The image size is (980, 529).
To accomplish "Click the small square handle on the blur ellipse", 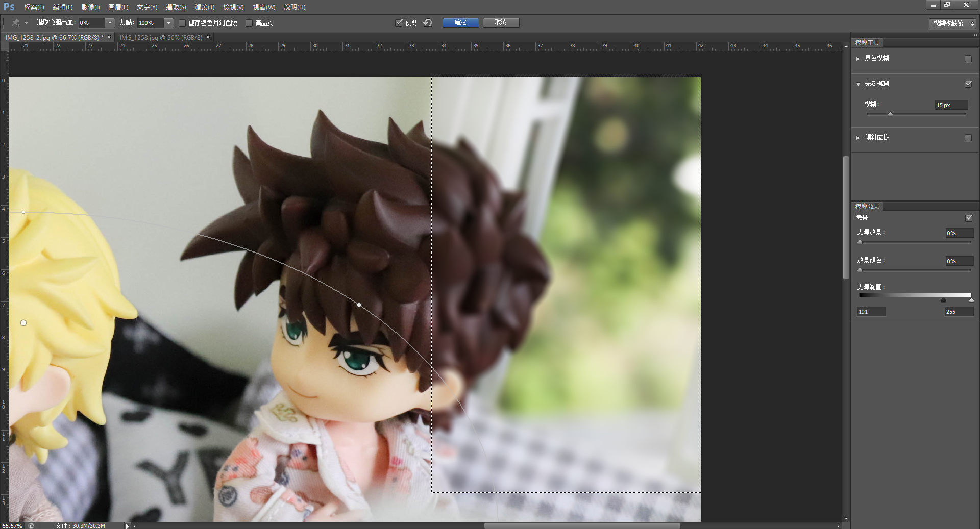I will pos(23,212).
